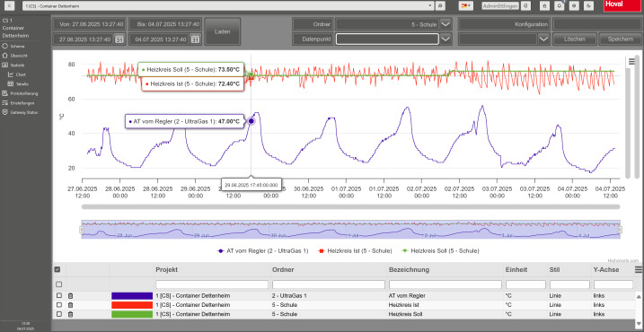Click the Konfiguration name input field
The height and width of the screenshot is (332, 644).
coord(597,24)
